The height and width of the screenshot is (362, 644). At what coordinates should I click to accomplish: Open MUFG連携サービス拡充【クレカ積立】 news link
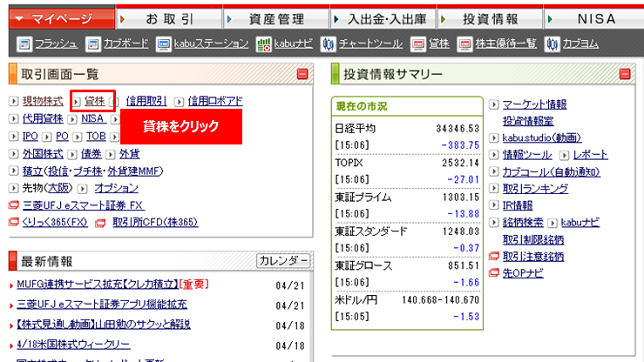(x=98, y=284)
